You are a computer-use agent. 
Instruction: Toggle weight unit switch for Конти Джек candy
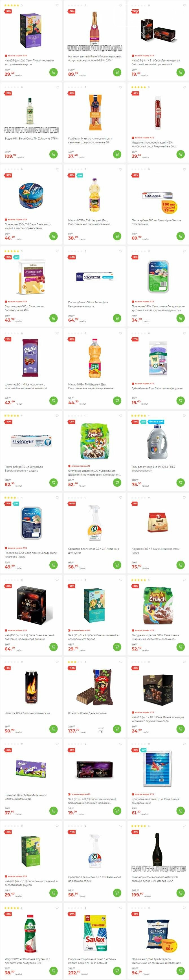pyautogui.click(x=101, y=731)
